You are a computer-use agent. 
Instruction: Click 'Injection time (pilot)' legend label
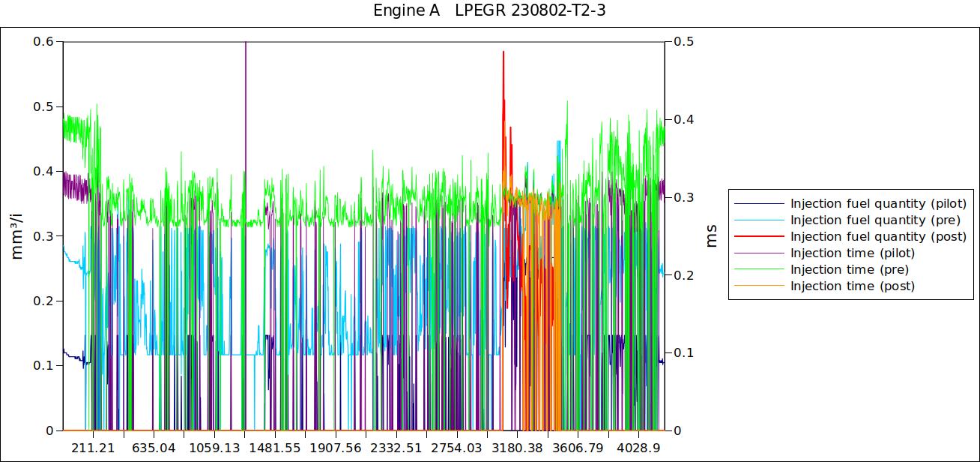pos(853,253)
